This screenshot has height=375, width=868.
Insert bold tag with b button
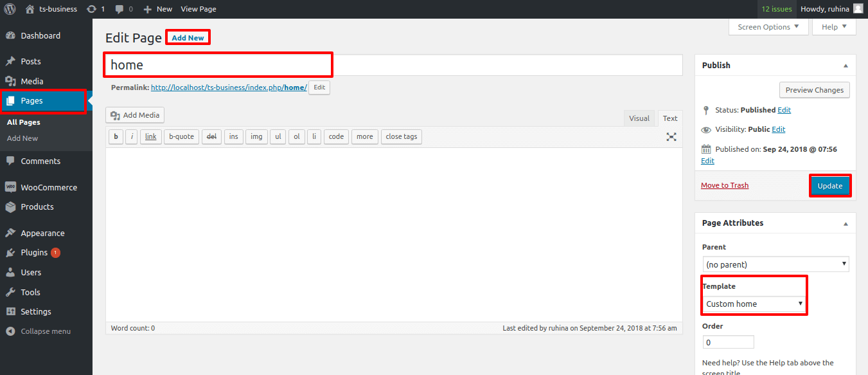pyautogui.click(x=116, y=136)
